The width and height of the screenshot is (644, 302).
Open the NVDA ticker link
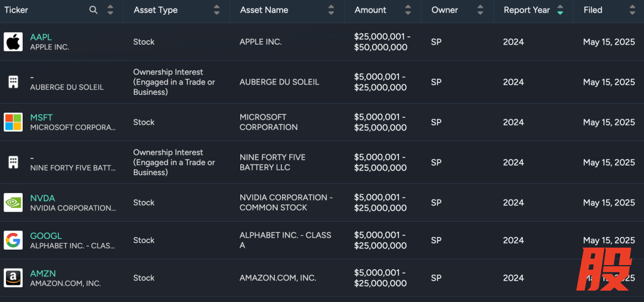pos(43,198)
